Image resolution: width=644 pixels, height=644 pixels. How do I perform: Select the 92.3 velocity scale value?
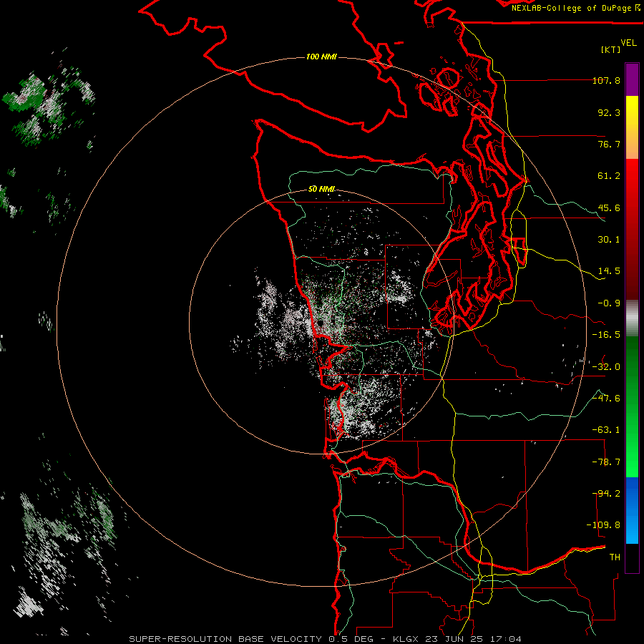click(x=609, y=112)
